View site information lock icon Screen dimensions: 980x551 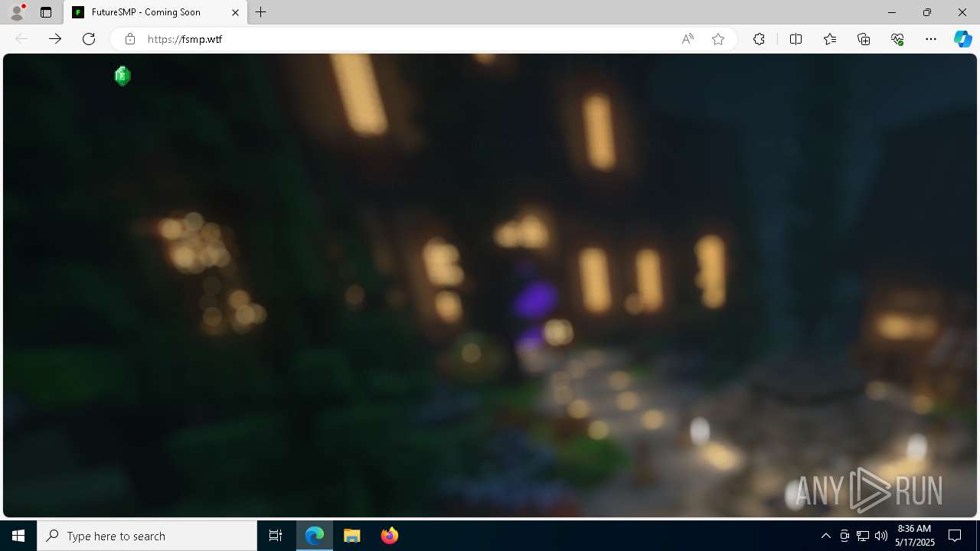pos(130,39)
